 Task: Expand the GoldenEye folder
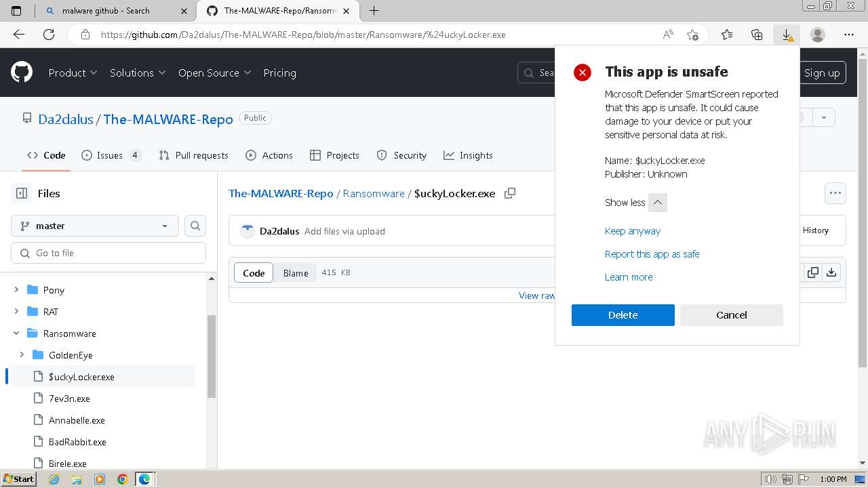pyautogui.click(x=22, y=354)
